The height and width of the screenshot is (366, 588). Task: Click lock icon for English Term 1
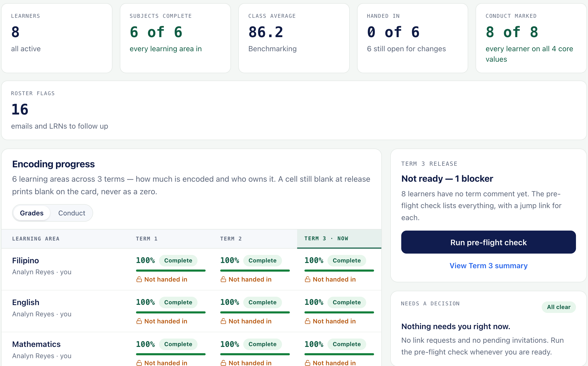139,321
